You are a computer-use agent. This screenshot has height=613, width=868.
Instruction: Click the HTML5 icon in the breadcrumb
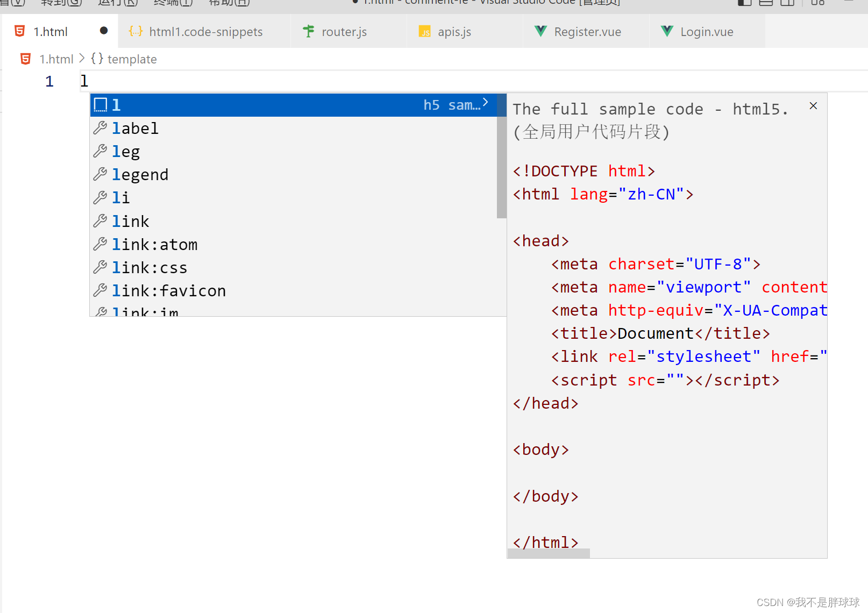(25, 59)
